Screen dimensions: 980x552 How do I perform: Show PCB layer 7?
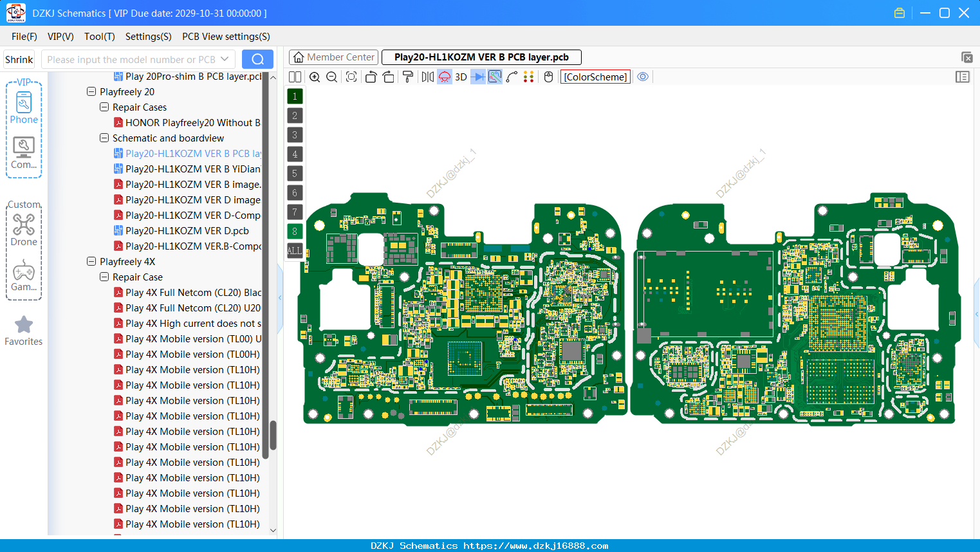click(295, 212)
